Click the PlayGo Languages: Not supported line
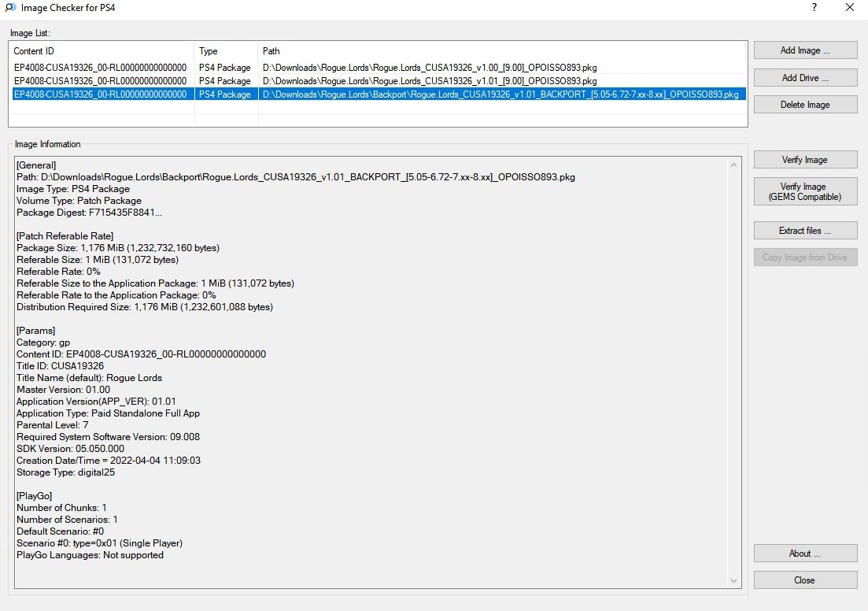Screen dimensions: 868x611 pyautogui.click(x=90, y=555)
